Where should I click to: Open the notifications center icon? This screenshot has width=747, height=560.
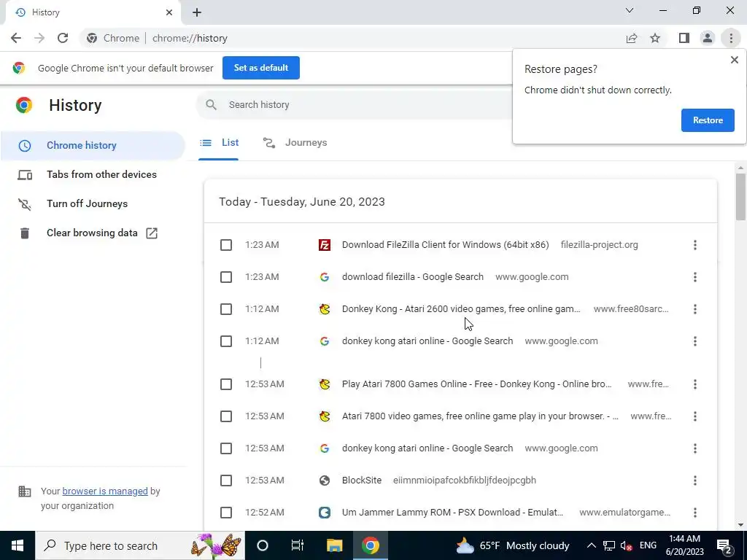724,545
